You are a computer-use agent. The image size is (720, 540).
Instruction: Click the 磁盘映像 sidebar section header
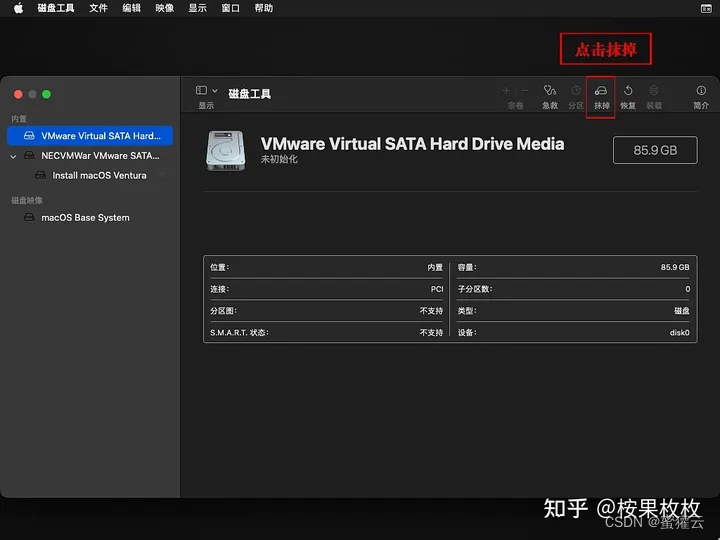pyautogui.click(x=27, y=200)
